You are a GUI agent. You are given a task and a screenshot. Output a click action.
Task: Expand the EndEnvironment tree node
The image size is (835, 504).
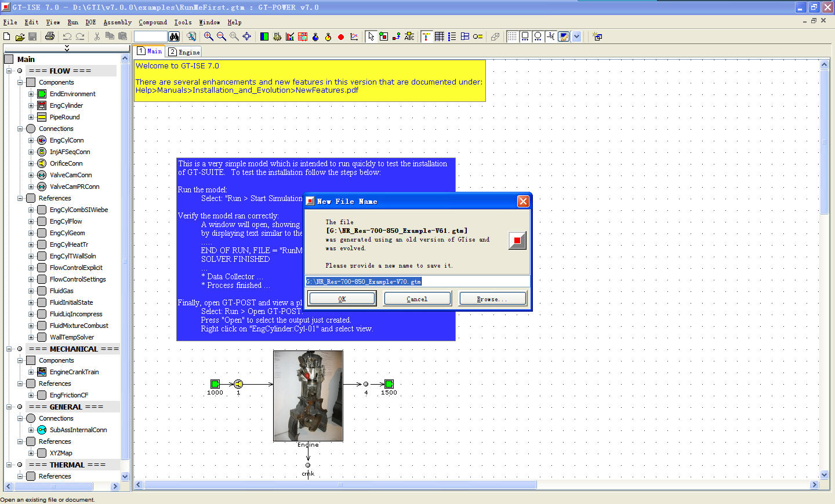click(31, 94)
